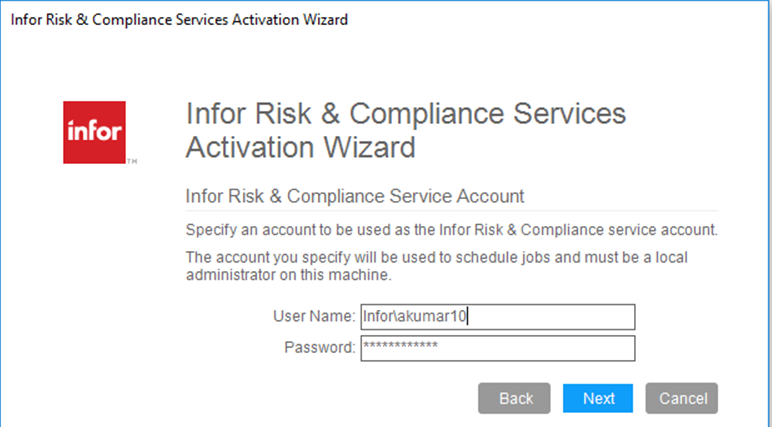
Task: Cancel the activation wizard
Action: coord(683,398)
